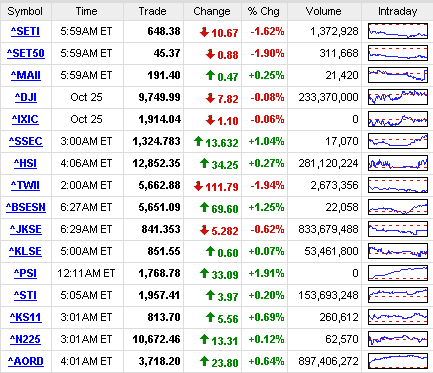433x373 pixels.
Task: Click the red down arrow beside 111.79
Action: tap(198, 186)
